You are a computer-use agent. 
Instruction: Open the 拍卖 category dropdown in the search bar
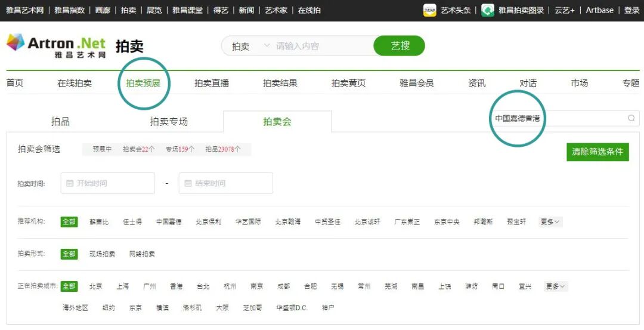pyautogui.click(x=250, y=46)
